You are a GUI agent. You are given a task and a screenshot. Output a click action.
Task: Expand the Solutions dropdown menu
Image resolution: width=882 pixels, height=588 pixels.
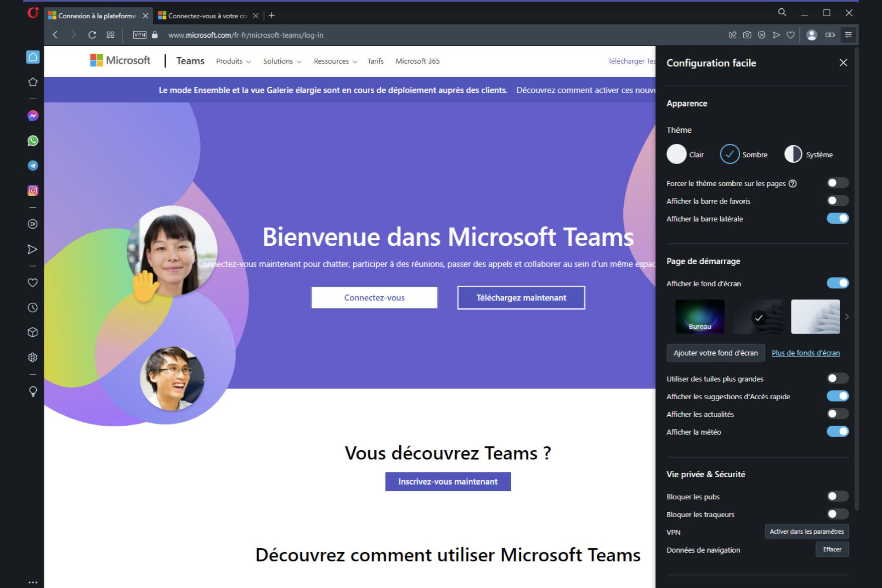coord(281,60)
